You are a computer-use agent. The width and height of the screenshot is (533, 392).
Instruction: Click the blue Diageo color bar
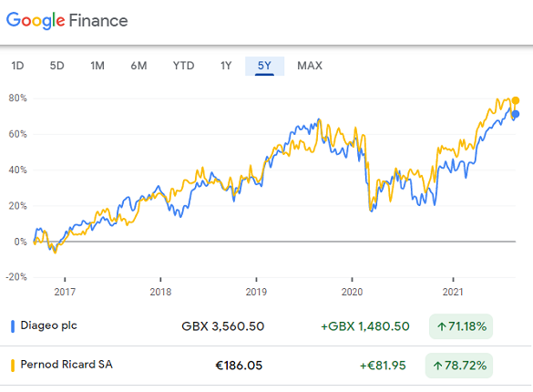[x=13, y=326]
